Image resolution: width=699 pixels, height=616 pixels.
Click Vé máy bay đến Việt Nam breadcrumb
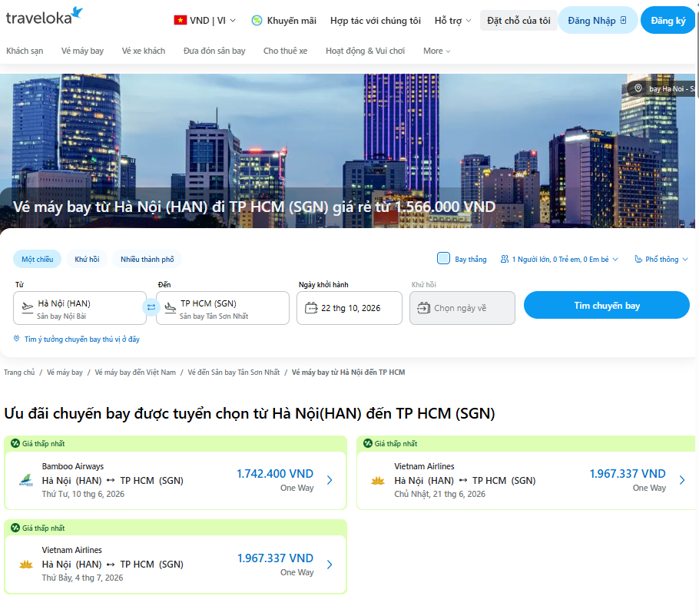pos(135,373)
